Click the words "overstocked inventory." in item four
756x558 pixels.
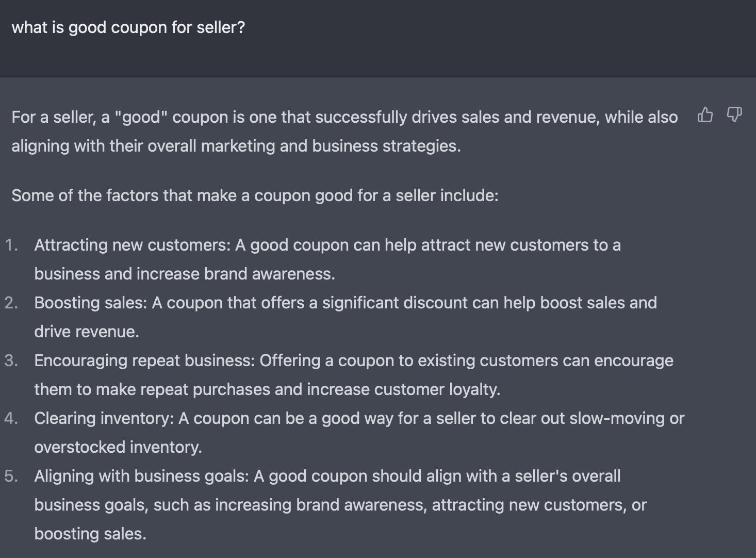pos(118,447)
